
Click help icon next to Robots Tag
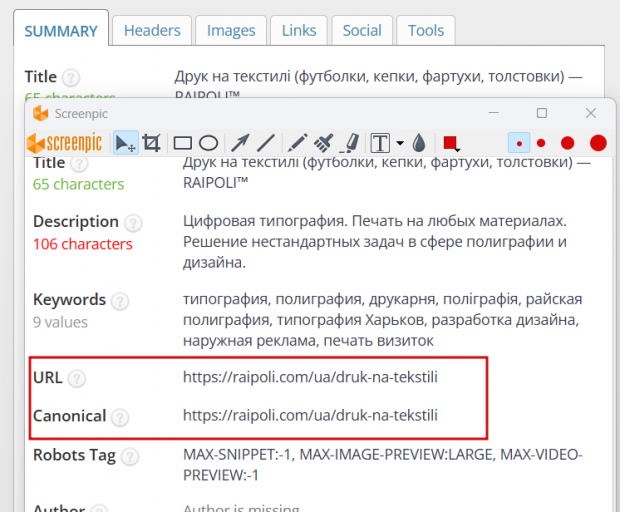pyautogui.click(x=130, y=457)
